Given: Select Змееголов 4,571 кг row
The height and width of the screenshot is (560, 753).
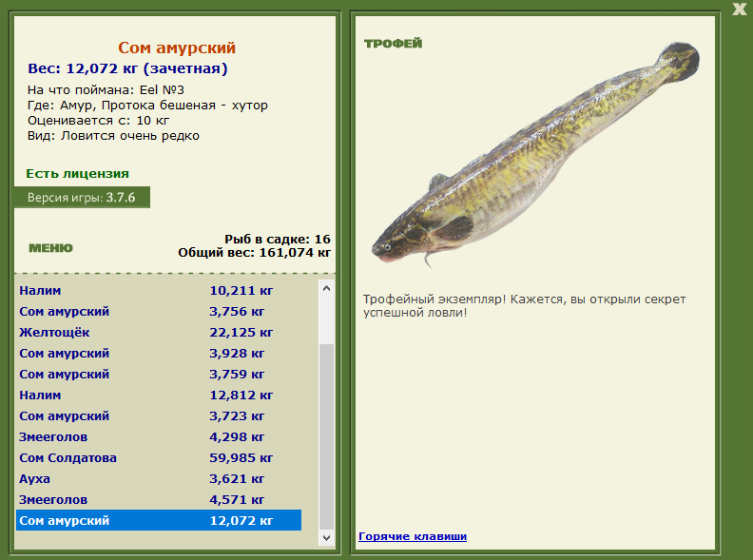Looking at the screenshot, I should [159, 499].
